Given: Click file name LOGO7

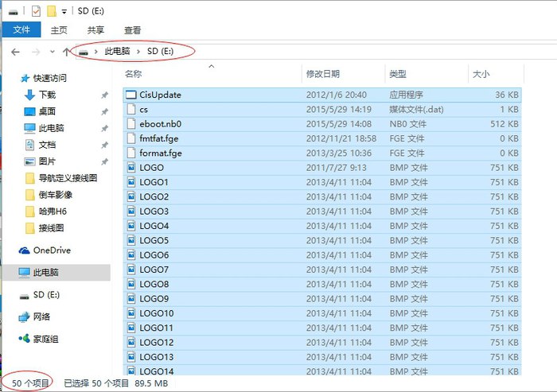Looking at the screenshot, I should pos(154,270).
